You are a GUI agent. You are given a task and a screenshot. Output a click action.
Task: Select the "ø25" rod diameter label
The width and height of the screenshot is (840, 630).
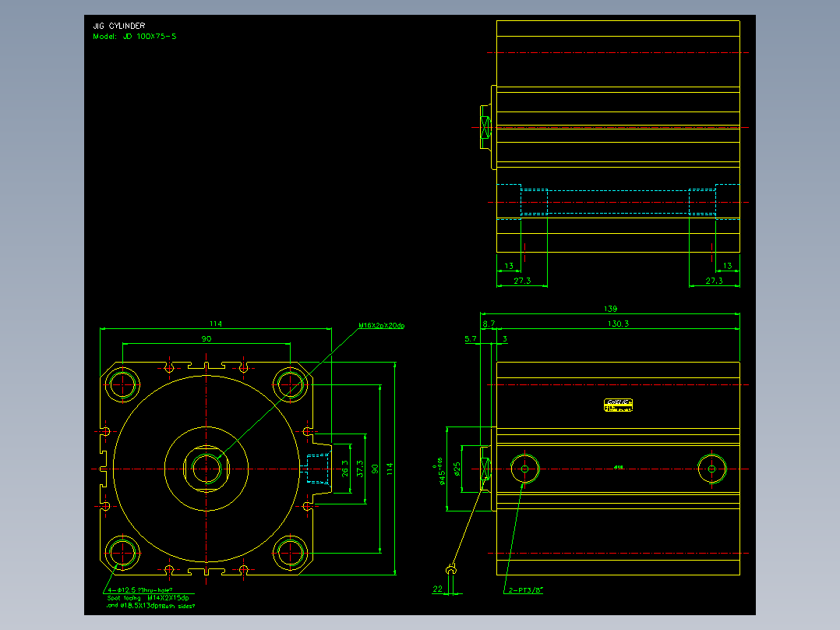click(457, 469)
